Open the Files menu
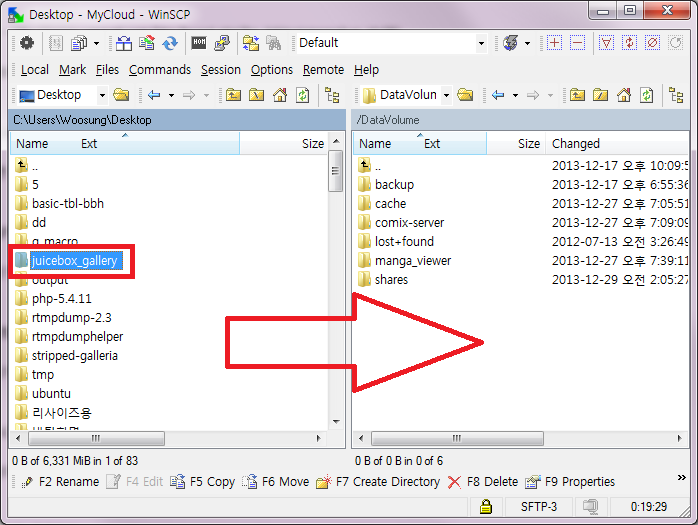Image resolution: width=698 pixels, height=525 pixels. click(107, 70)
